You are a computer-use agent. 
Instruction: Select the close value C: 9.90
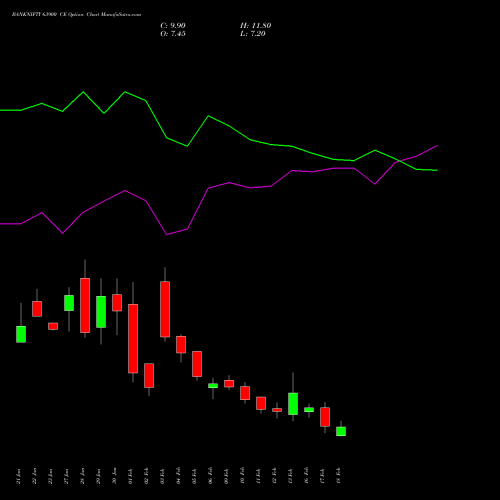coord(173,26)
